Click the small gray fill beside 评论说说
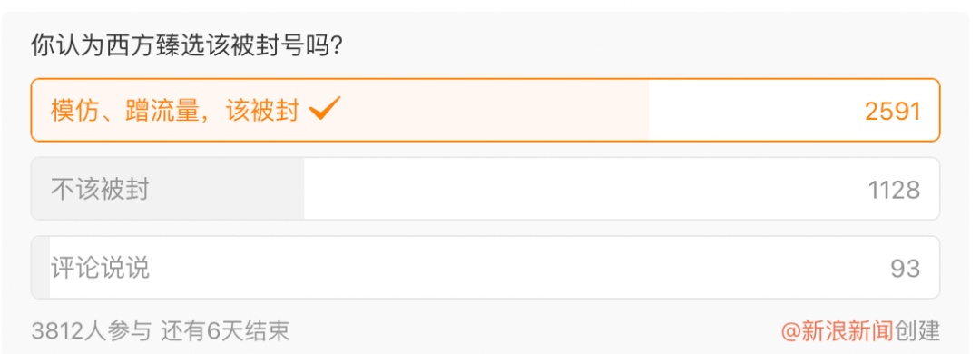980x354 pixels. pos(41,268)
